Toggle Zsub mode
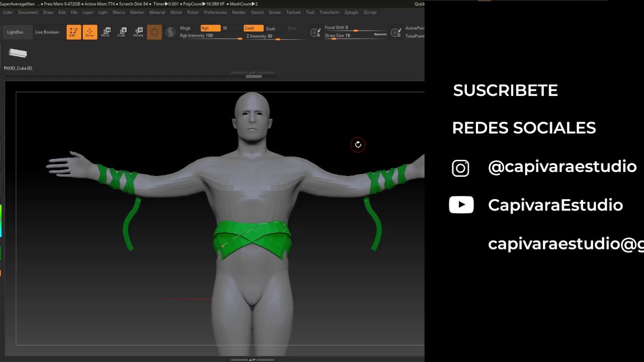The width and height of the screenshot is (644, 362). pos(271,29)
